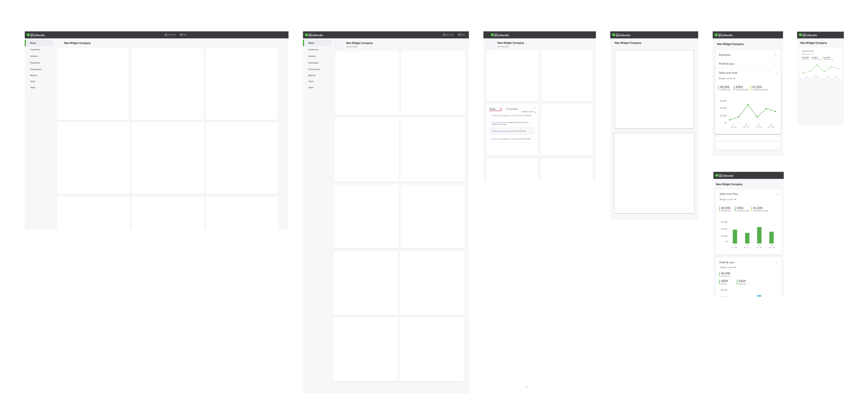
Task: Click June 20, 2016 date in two-column sidebar mockup
Action: [x=351, y=47]
